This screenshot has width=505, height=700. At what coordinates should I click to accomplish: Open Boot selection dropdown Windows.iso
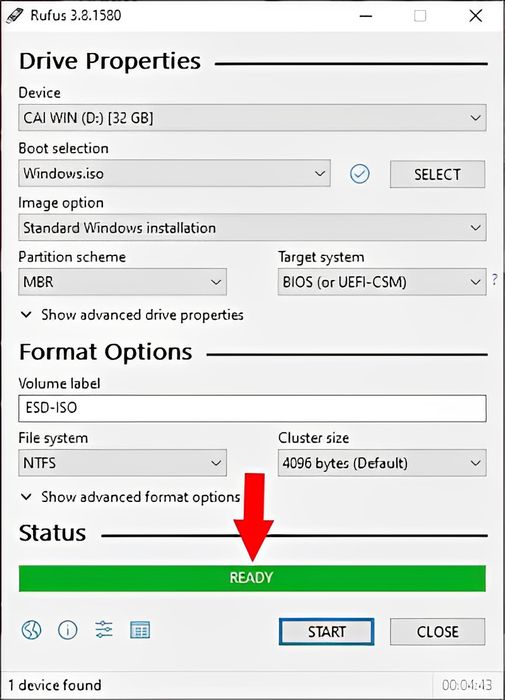click(175, 173)
